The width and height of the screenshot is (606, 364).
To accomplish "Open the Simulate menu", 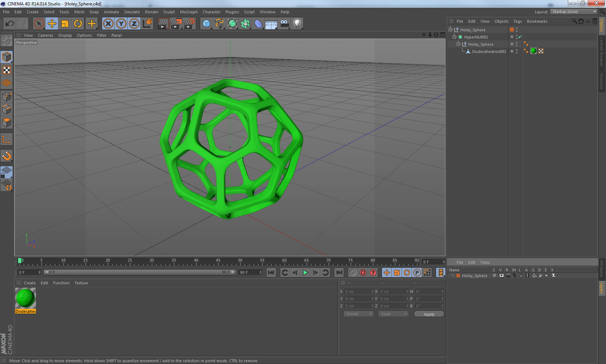I will (x=132, y=12).
